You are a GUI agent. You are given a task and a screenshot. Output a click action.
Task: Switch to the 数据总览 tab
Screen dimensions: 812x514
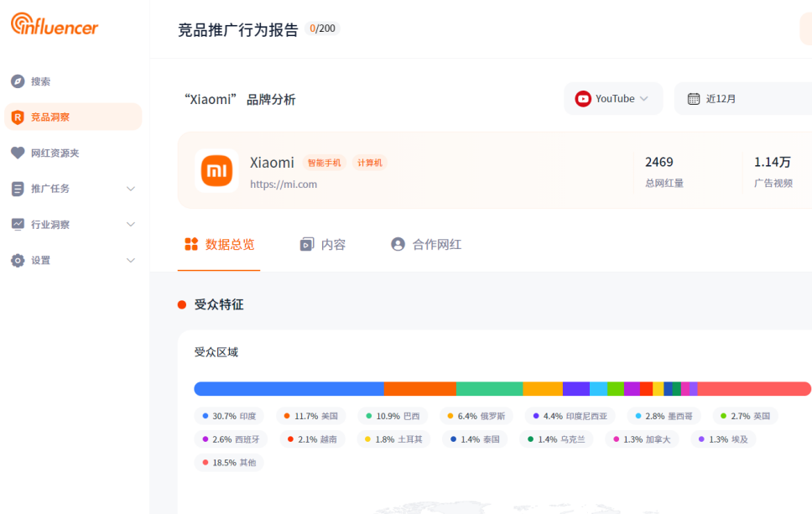[x=219, y=244]
